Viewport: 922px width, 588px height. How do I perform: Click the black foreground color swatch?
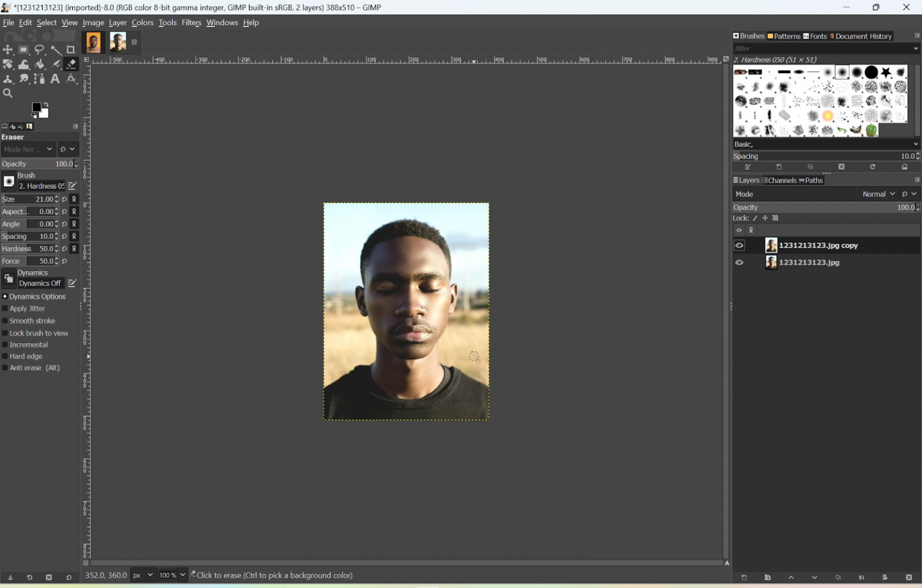(36, 107)
